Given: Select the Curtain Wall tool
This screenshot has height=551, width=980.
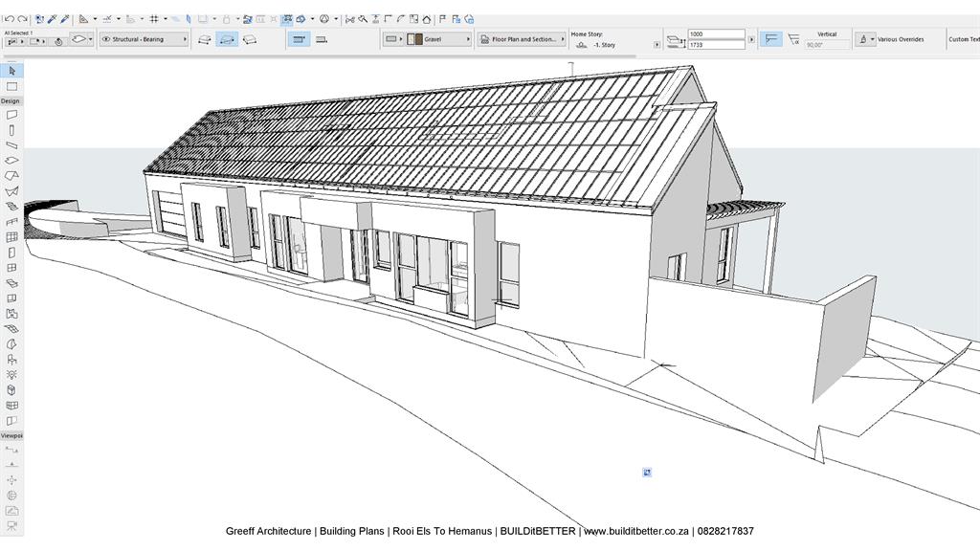Looking at the screenshot, I should 11,237.
